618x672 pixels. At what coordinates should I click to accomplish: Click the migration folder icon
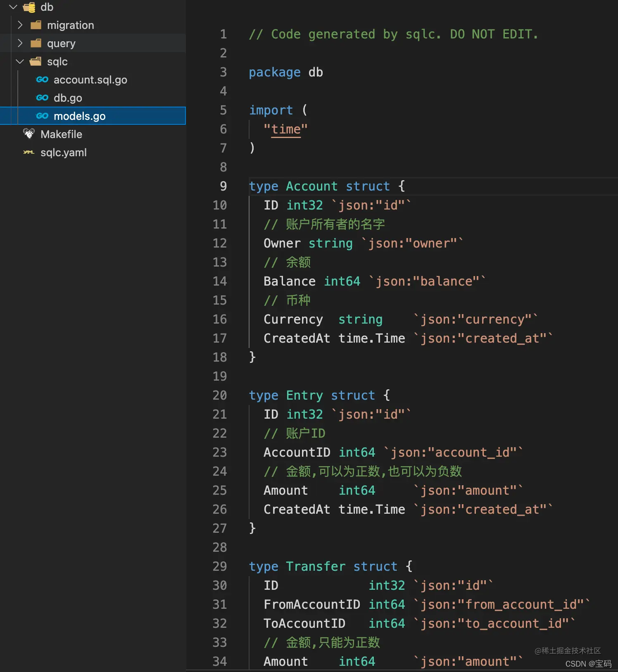click(x=36, y=25)
